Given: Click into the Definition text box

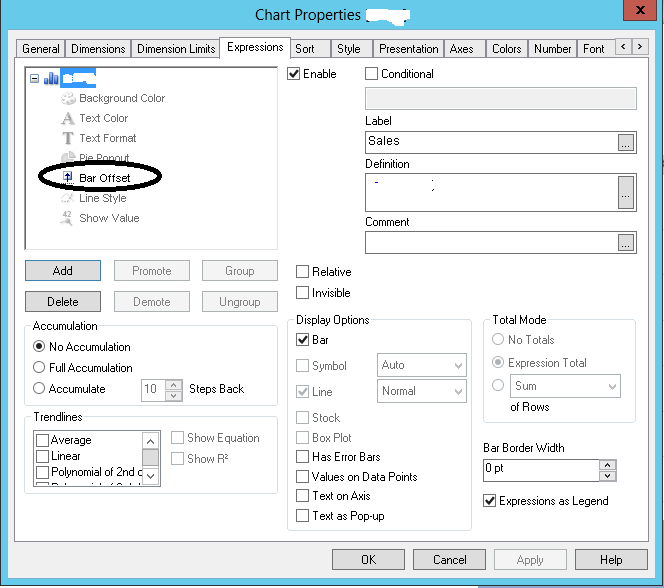Looking at the screenshot, I should coord(491,192).
